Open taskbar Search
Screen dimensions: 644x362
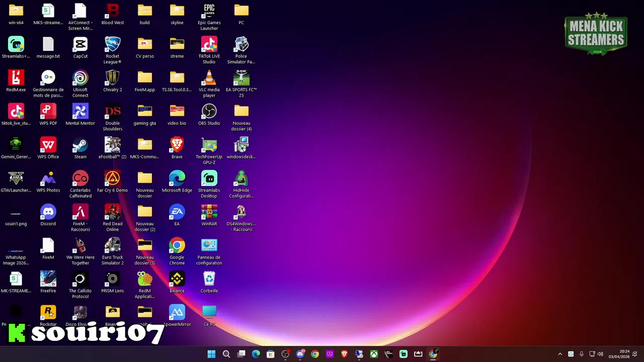pos(226,354)
